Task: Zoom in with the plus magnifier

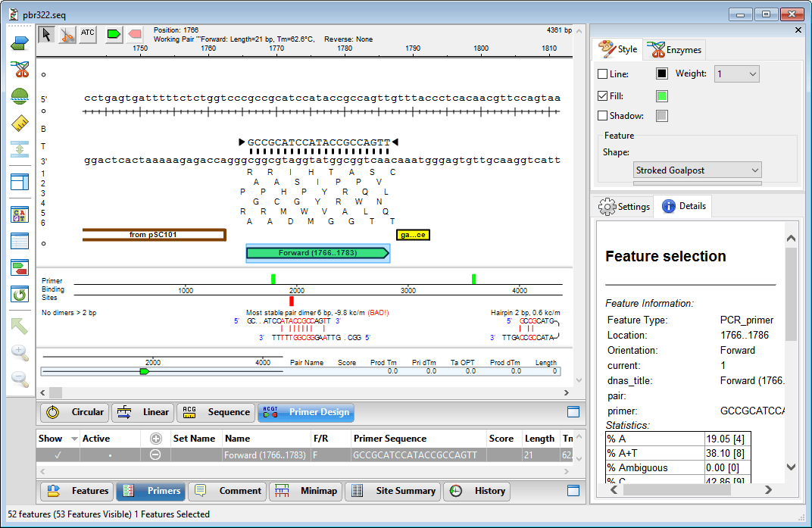Action: pyautogui.click(x=20, y=353)
